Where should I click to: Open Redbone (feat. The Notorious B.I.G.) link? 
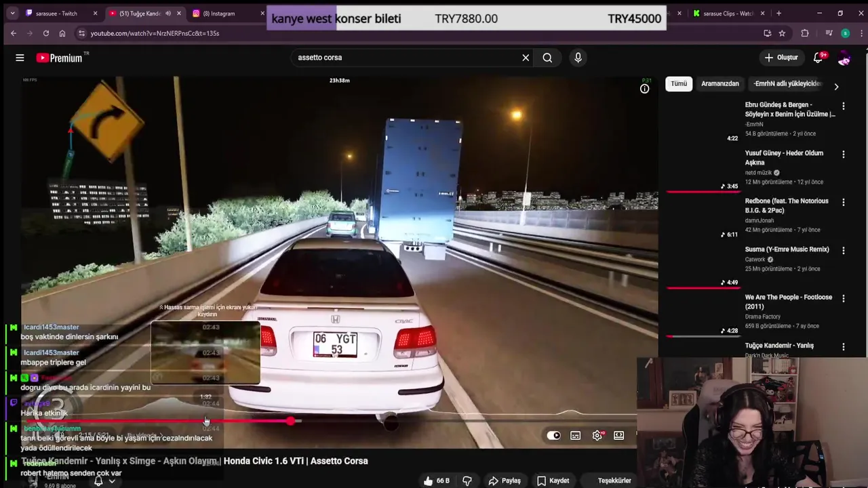787,206
